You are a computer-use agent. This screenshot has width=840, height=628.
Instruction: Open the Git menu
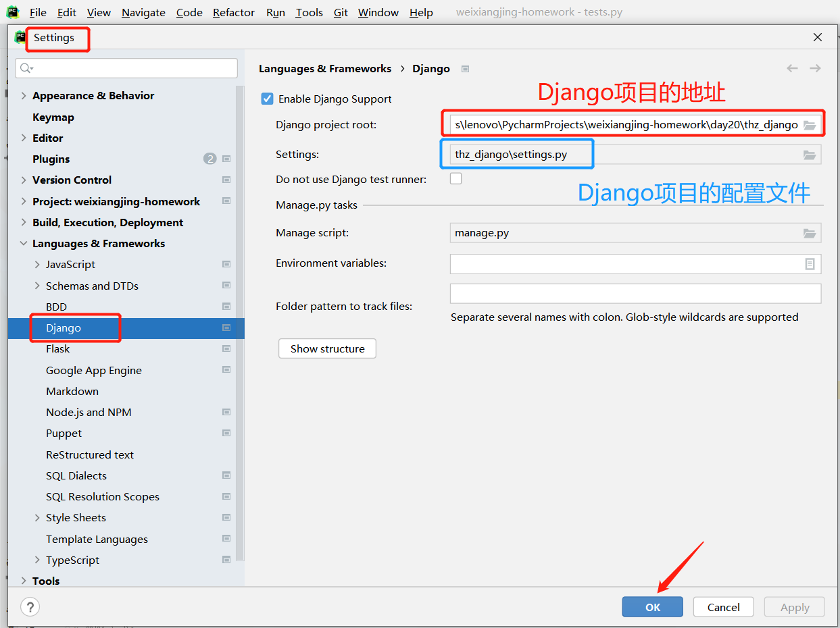tap(341, 12)
